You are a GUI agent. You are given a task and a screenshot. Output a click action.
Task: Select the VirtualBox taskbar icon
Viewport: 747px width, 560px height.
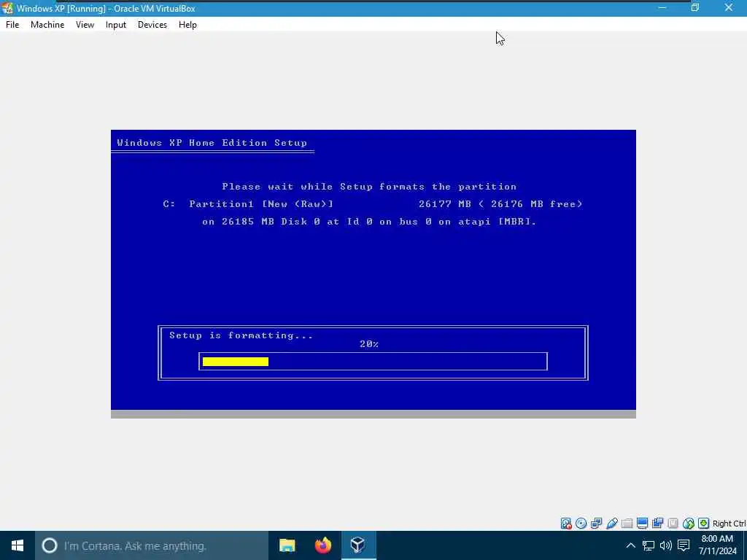(x=358, y=545)
